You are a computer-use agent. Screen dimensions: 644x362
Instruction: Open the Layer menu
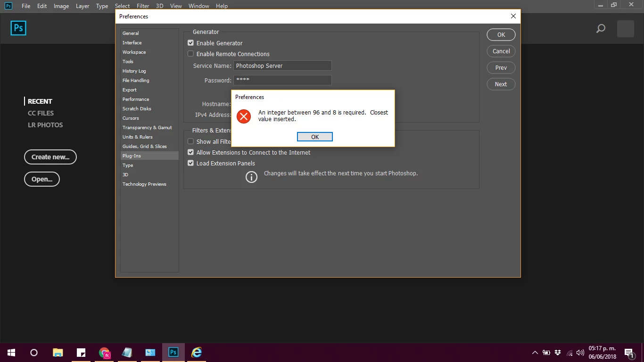tap(83, 6)
